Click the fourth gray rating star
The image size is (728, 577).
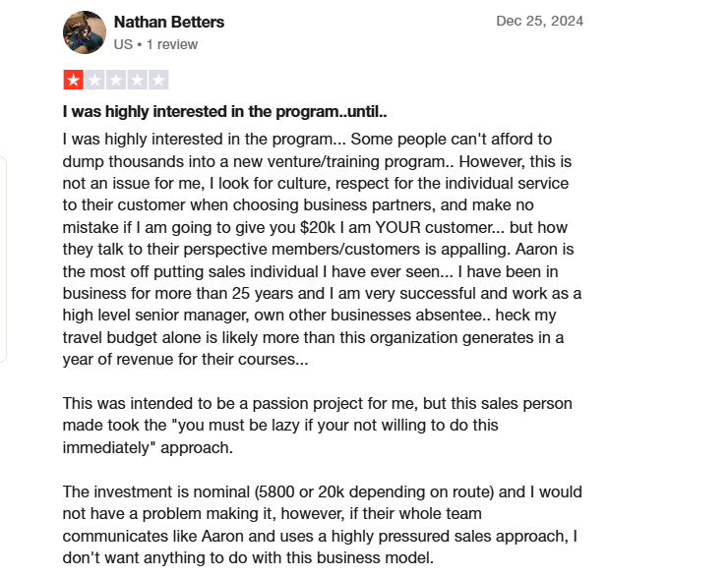[138, 80]
